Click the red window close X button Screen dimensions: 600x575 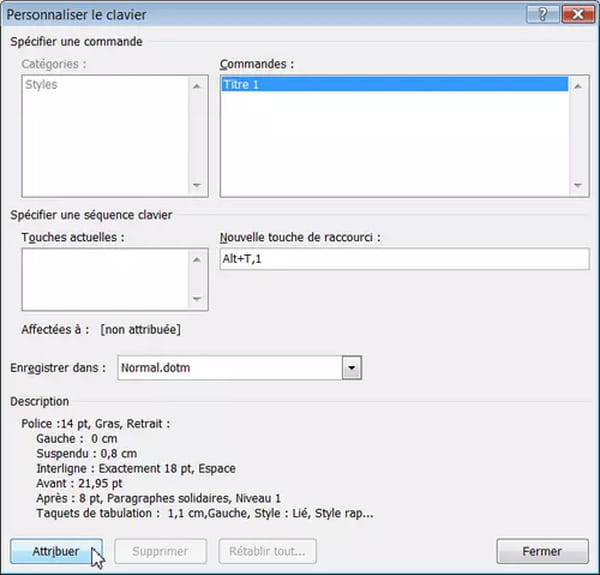click(578, 15)
